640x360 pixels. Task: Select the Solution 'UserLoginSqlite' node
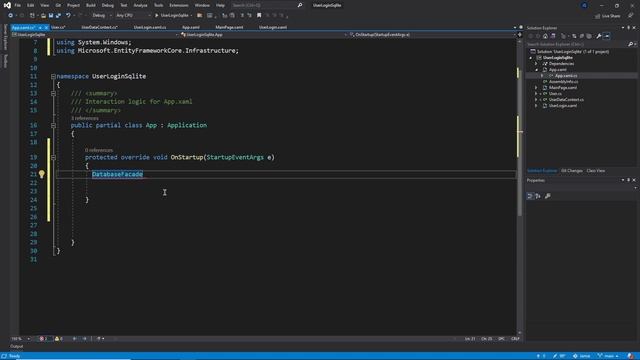pos(569,52)
